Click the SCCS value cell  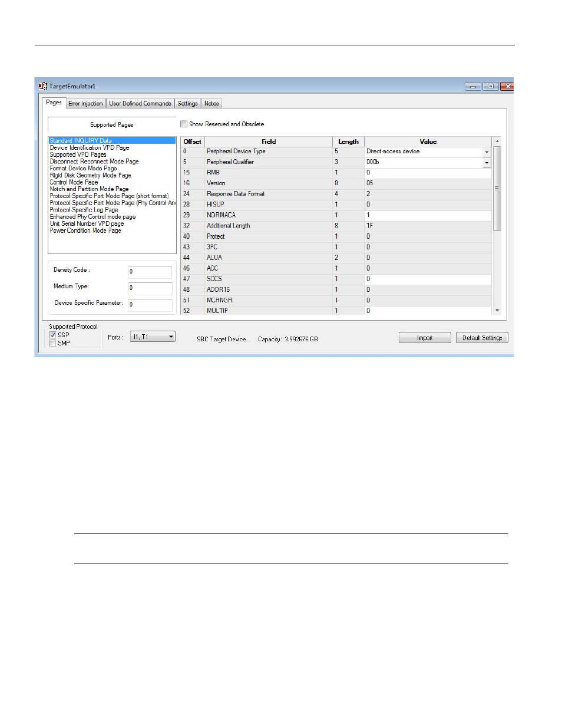[x=428, y=279]
